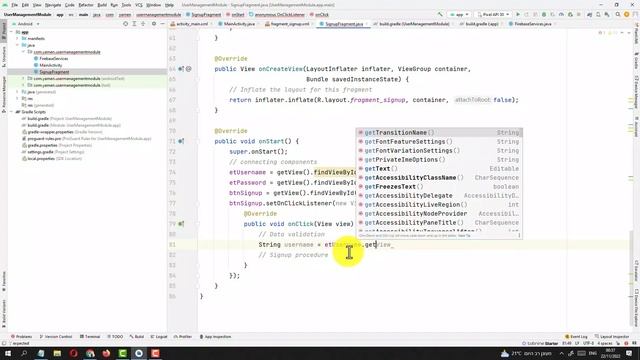Hide the project panel using minus icon
Screen dimensions: 640x360
click(162, 24)
